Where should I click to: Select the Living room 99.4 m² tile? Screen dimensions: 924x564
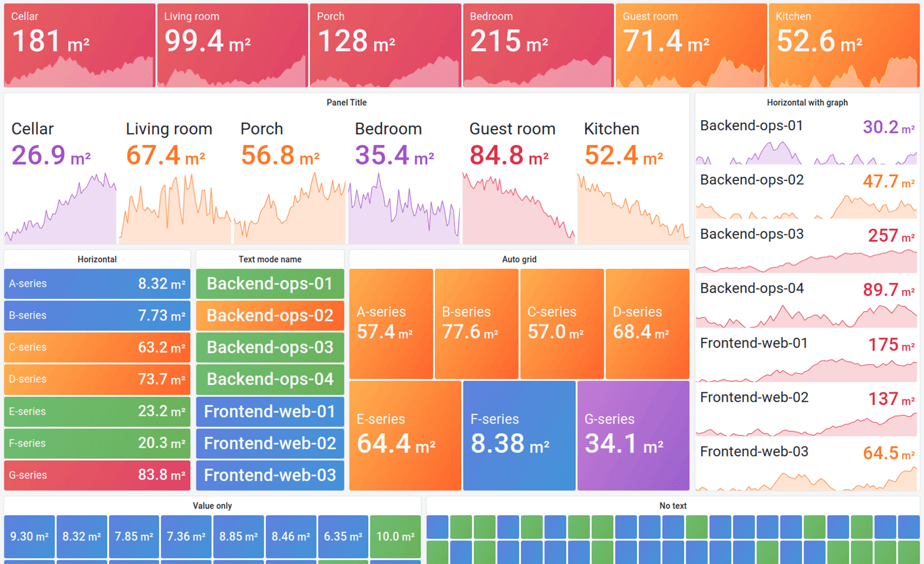click(232, 44)
